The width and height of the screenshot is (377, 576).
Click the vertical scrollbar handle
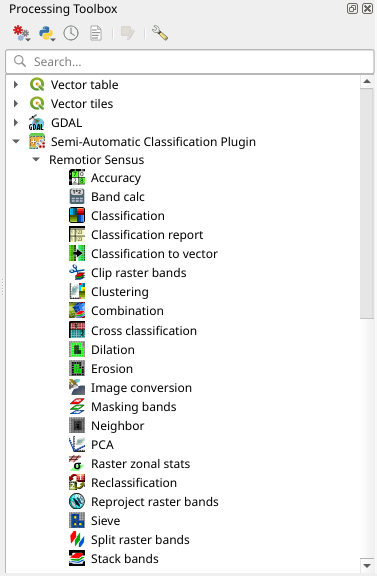click(x=367, y=204)
